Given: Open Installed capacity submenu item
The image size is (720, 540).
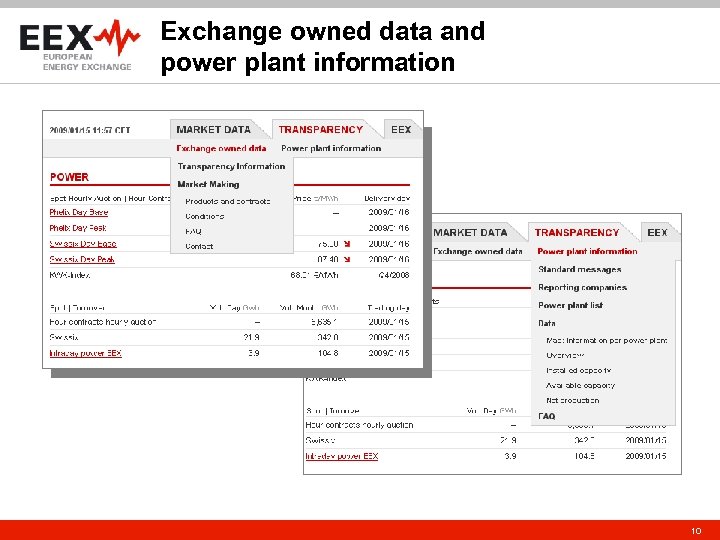Looking at the screenshot, I should (579, 370).
